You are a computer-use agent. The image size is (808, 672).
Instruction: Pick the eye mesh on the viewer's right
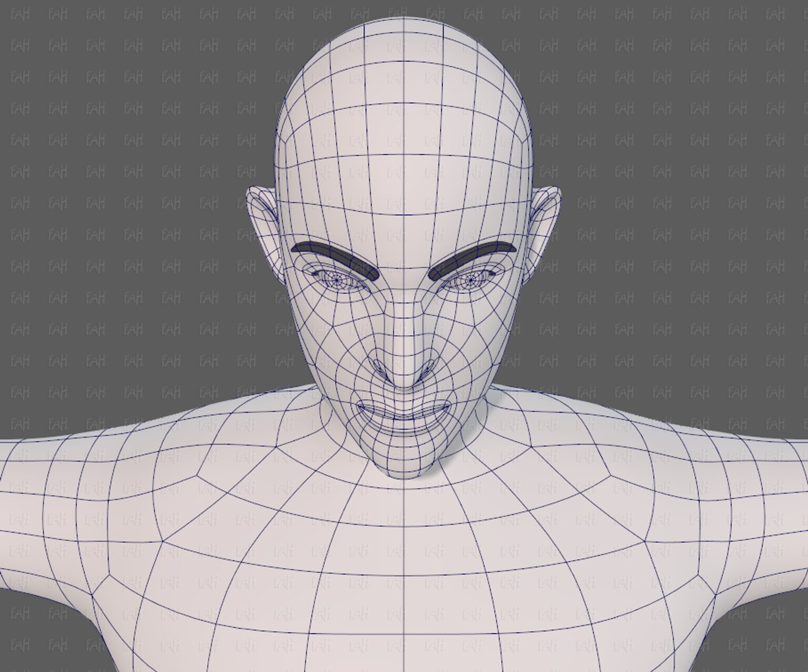click(x=471, y=281)
